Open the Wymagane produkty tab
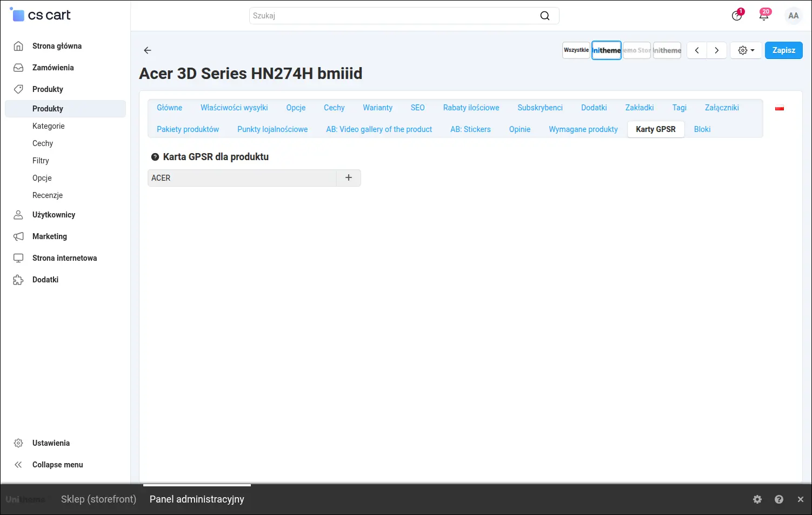The width and height of the screenshot is (812, 515). click(x=583, y=129)
